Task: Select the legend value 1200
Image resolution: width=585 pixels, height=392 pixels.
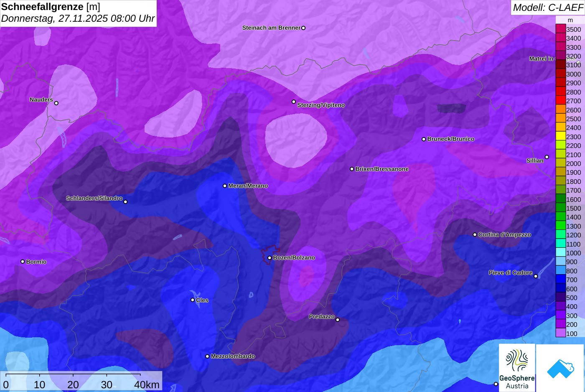Action: [574, 235]
